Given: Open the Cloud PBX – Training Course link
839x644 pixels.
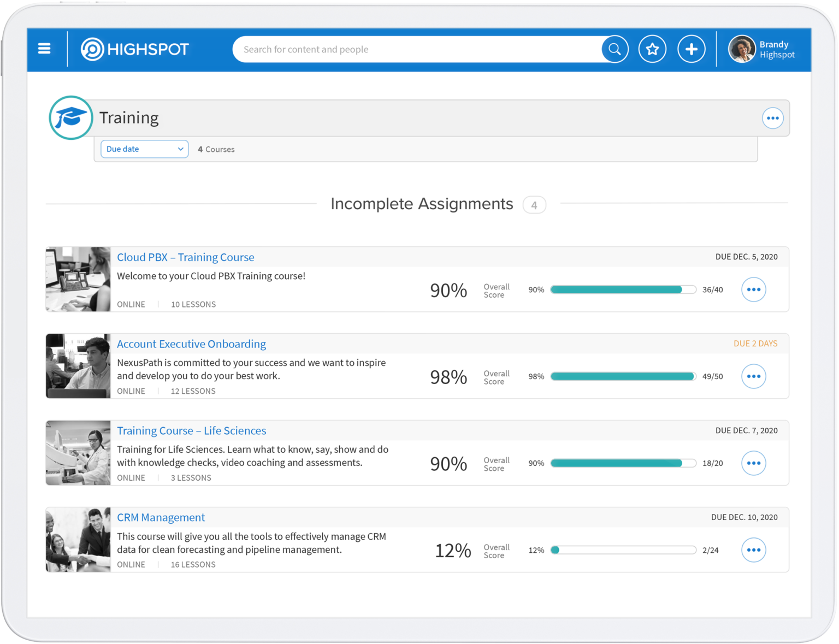Looking at the screenshot, I should tap(186, 257).
